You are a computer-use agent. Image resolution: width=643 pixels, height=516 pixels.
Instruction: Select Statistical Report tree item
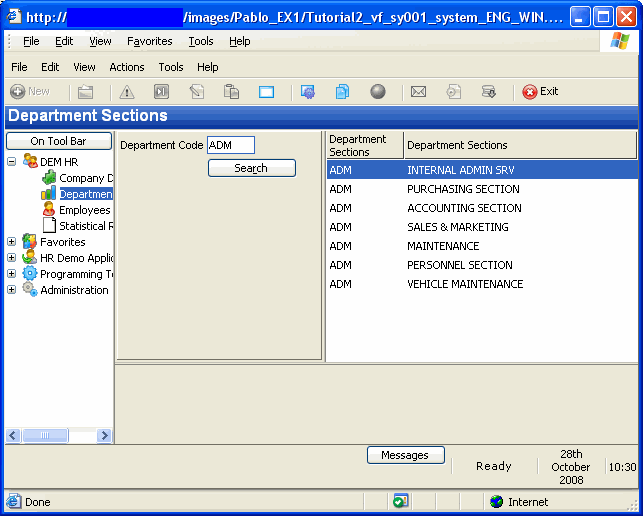(86, 226)
